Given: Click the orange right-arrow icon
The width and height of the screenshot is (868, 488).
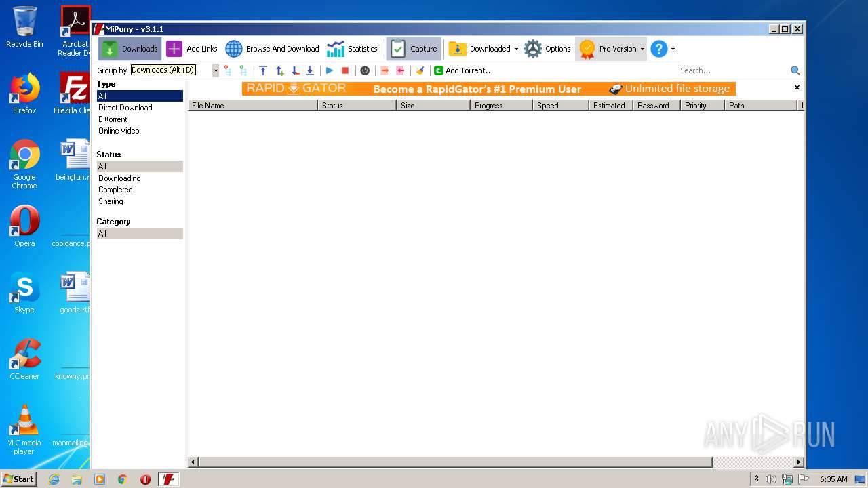Looking at the screenshot, I should pos(384,70).
